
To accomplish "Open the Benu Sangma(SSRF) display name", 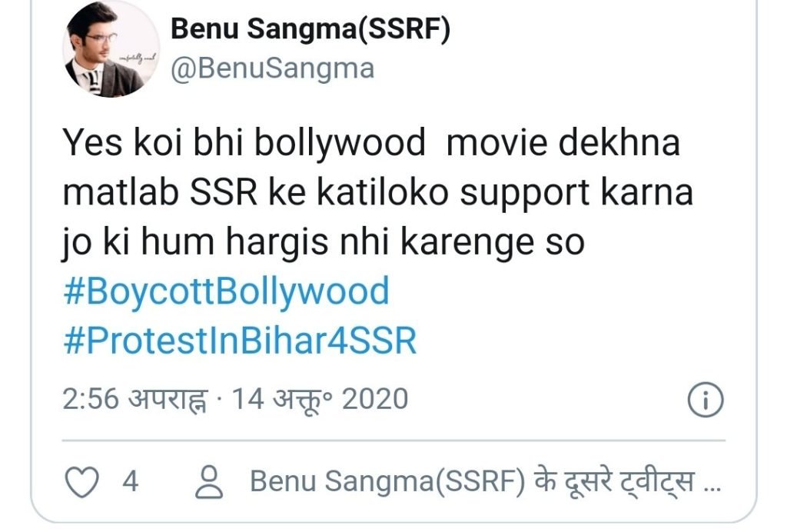I will pyautogui.click(x=310, y=30).
